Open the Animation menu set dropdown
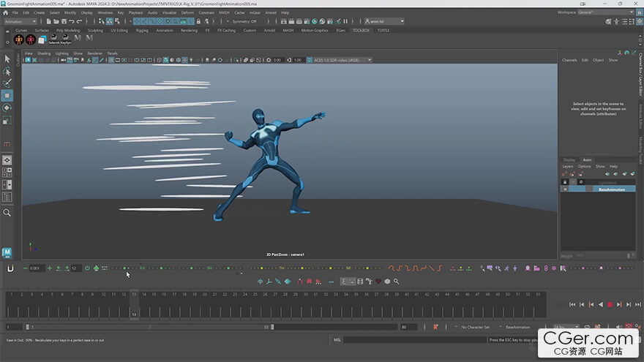This screenshot has height=362, width=644. [x=20, y=21]
